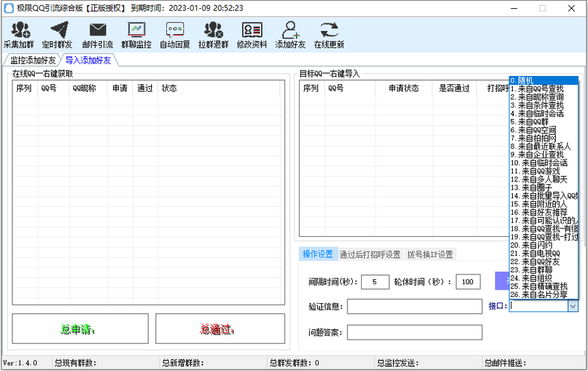Choose 6.来自QQ空间 from the list
This screenshot has height=371, width=588.
(x=544, y=130)
